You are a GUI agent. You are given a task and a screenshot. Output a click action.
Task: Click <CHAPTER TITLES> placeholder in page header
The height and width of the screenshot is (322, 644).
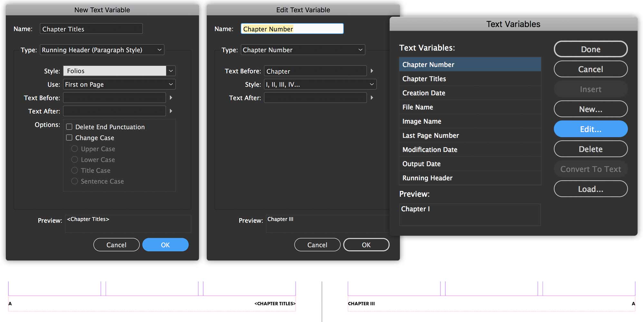tap(275, 303)
